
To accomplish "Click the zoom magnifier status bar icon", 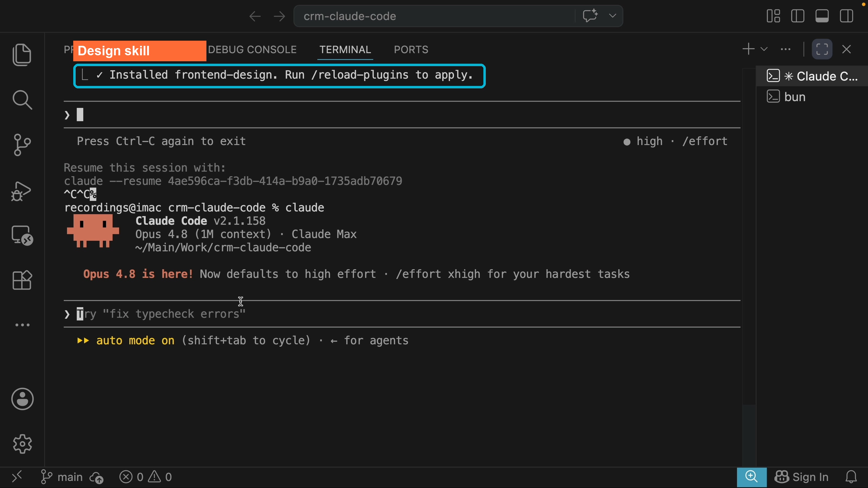I will pos(751,477).
